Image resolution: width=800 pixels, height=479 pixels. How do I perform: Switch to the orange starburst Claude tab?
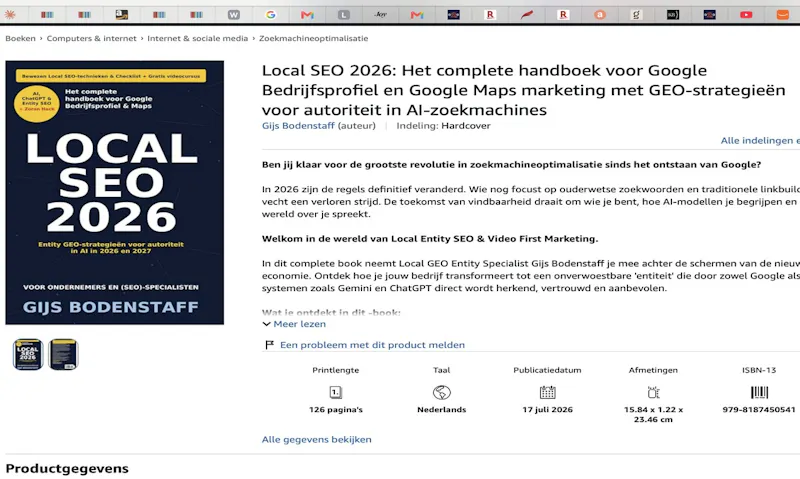tap(10, 14)
